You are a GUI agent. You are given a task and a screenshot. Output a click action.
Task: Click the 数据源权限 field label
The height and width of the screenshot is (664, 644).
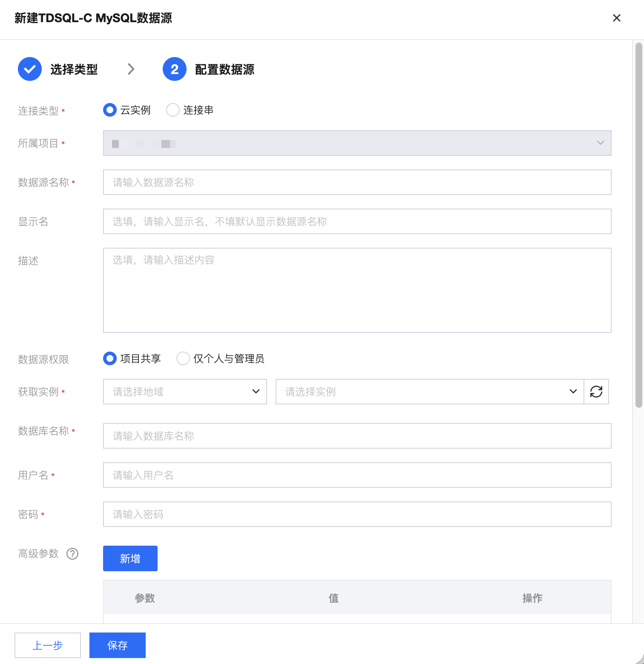(x=43, y=359)
